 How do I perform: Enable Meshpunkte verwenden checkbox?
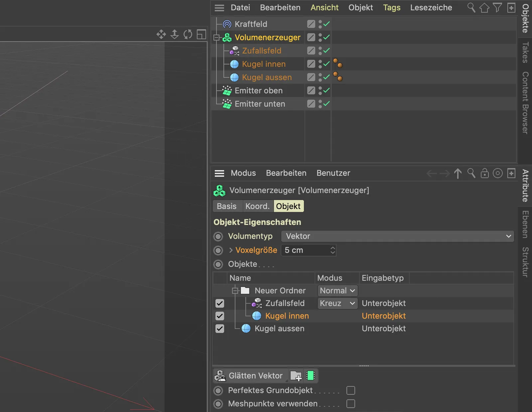pos(351,404)
